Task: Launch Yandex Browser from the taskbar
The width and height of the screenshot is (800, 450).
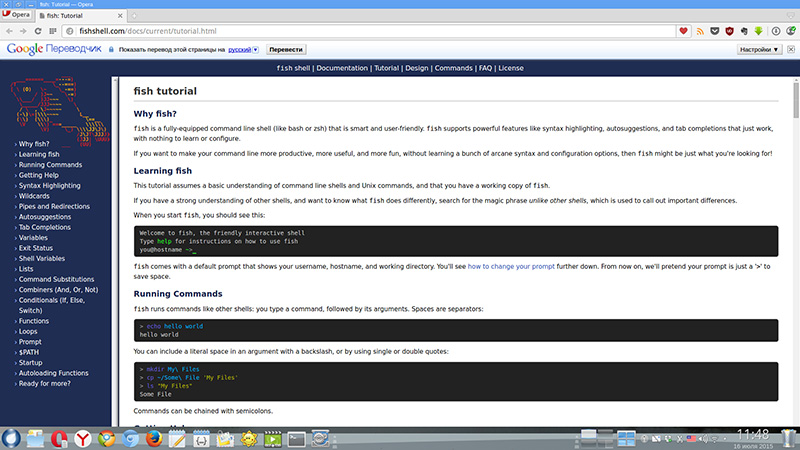Action: click(x=83, y=439)
